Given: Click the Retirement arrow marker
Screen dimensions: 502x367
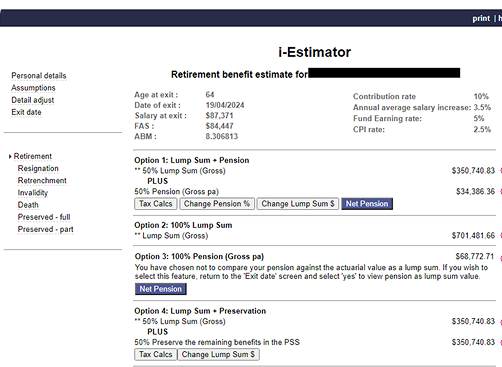Looking at the screenshot, I should pos(10,156).
